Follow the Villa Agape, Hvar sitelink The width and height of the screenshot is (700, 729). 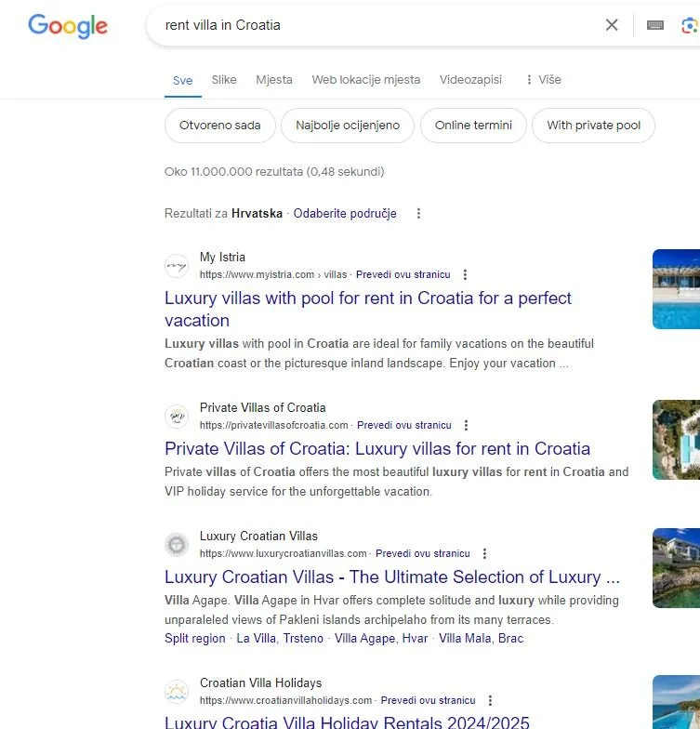coord(381,638)
